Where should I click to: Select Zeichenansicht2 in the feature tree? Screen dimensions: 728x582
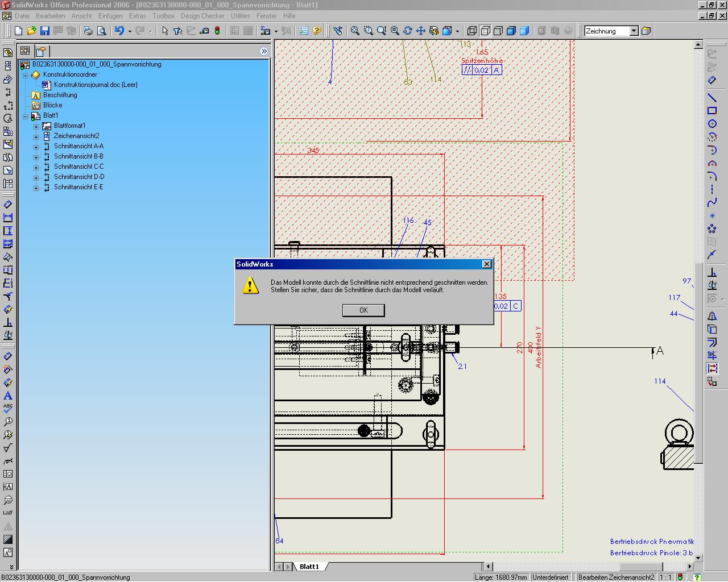point(76,136)
